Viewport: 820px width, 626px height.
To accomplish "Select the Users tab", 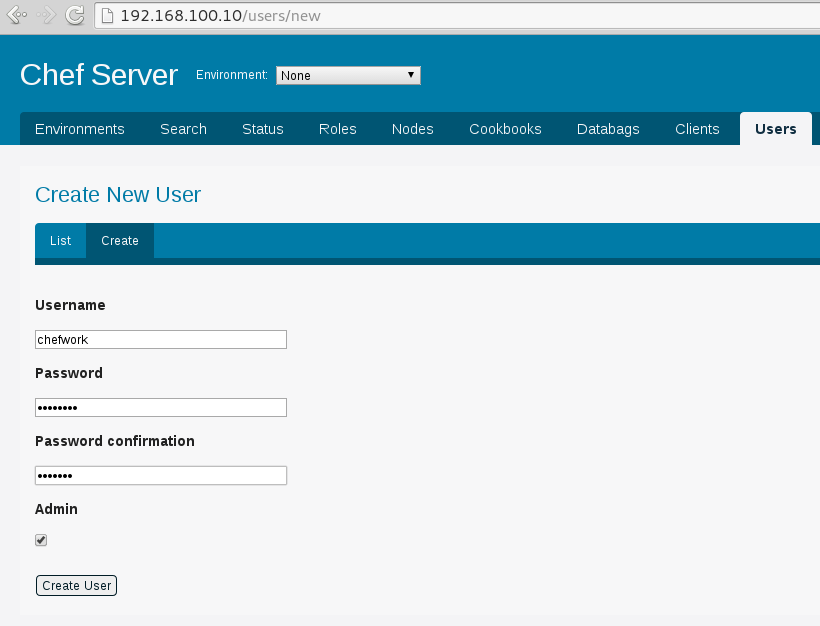I will 776,129.
